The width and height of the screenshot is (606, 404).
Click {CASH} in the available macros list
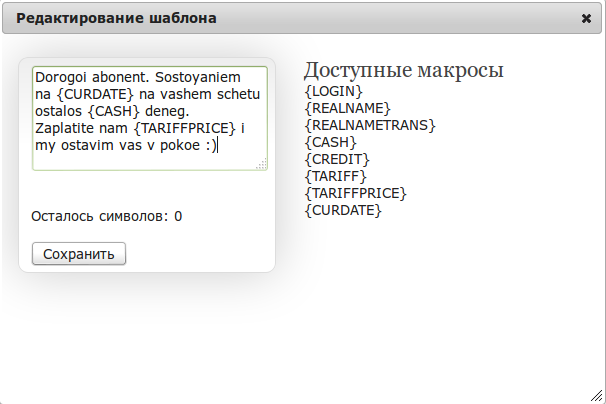[331, 142]
